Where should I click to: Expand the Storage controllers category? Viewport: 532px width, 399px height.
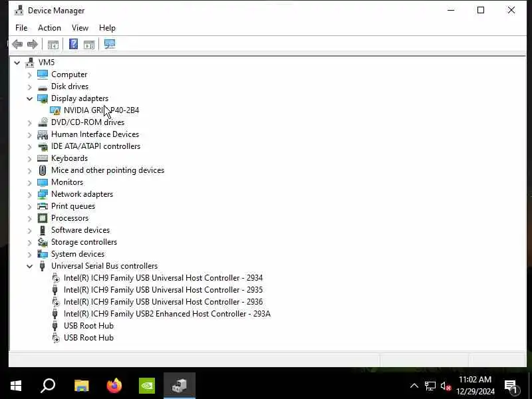29,243
